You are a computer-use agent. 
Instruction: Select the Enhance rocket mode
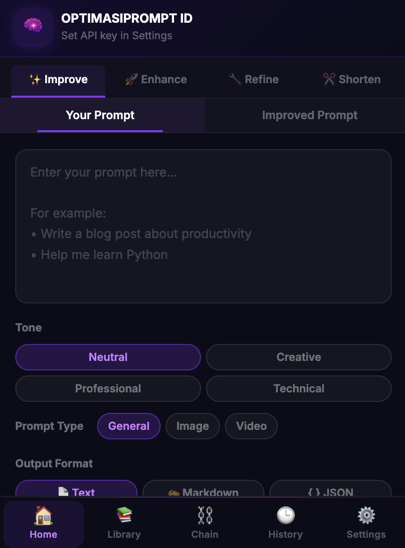pyautogui.click(x=156, y=80)
